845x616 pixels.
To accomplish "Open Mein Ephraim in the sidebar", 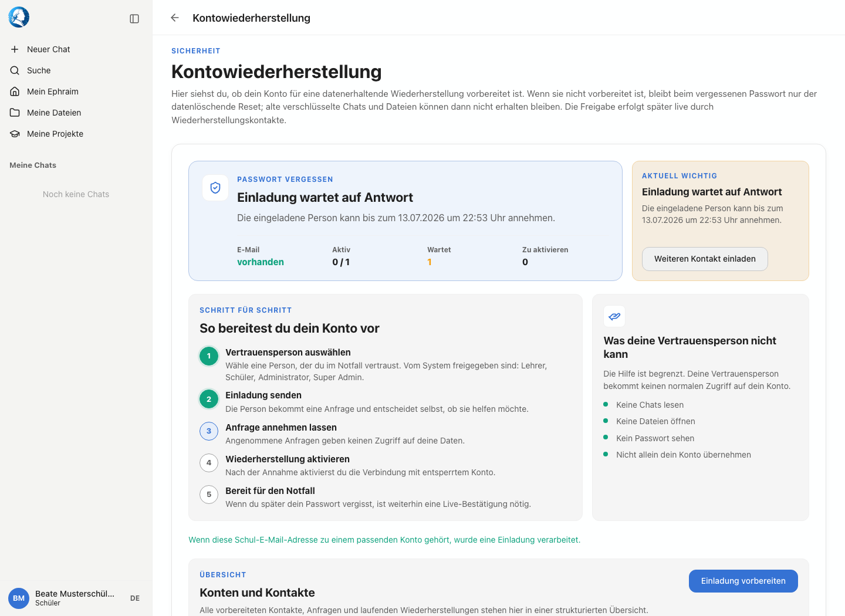I will 76,92.
